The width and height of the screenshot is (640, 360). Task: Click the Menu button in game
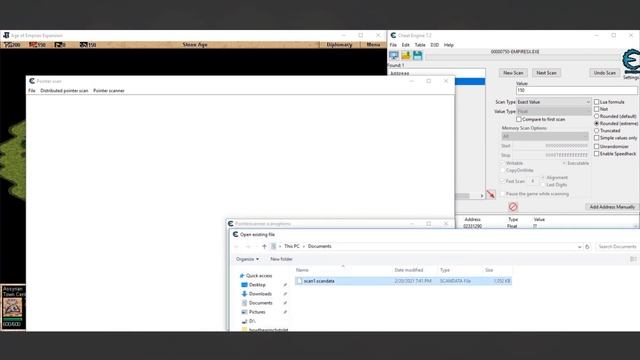(373, 44)
